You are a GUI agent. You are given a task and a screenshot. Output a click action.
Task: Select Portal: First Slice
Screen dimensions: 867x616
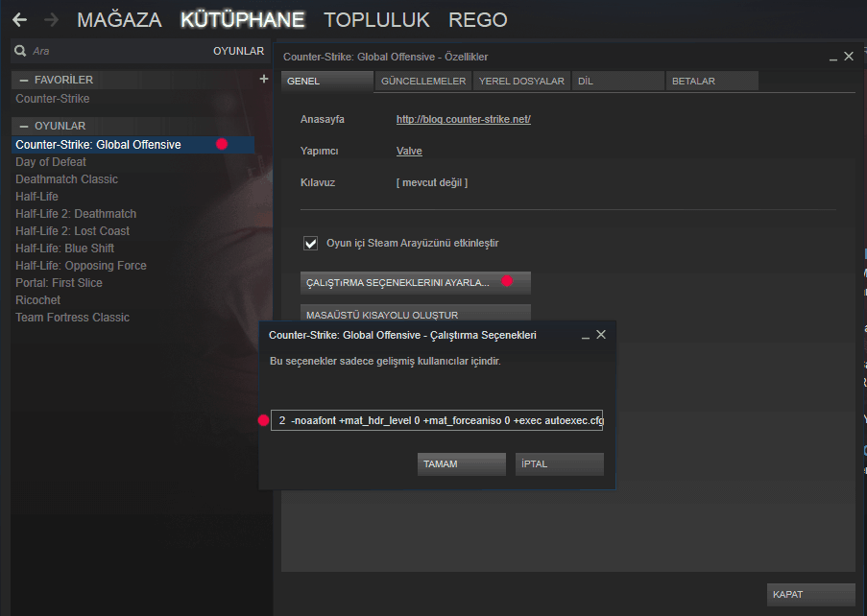coord(59,283)
